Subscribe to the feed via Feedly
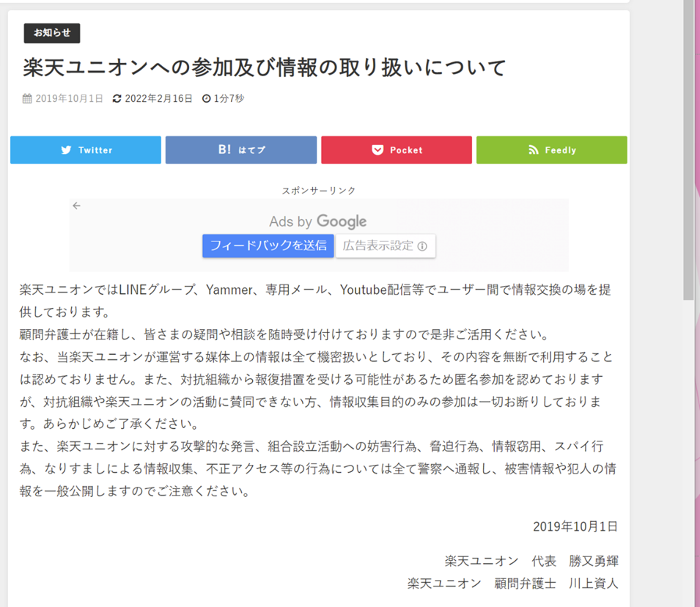The height and width of the screenshot is (607, 700). pyautogui.click(x=552, y=150)
